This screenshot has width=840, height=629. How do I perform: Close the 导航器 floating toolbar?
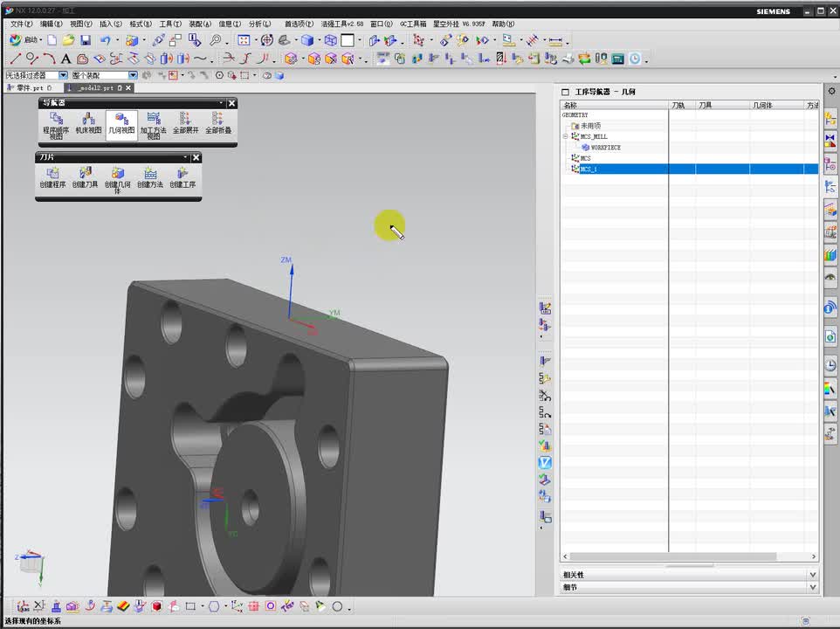(231, 103)
